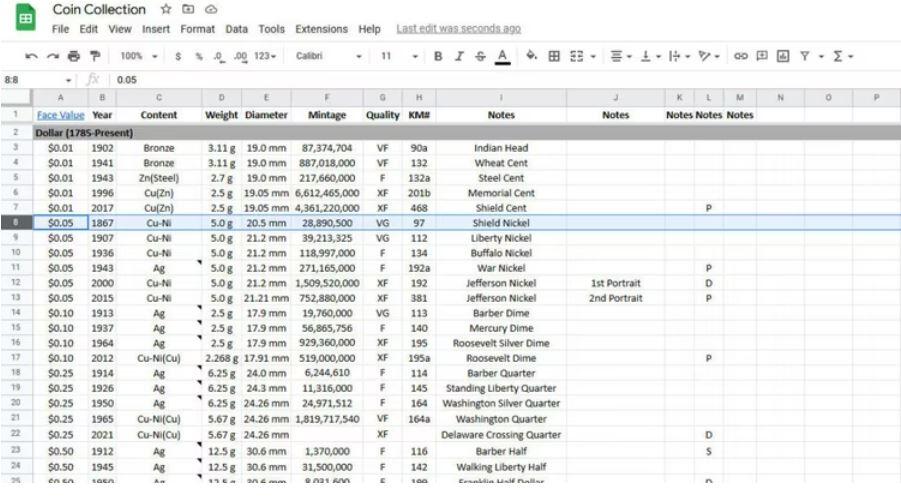The width and height of the screenshot is (901, 497).
Task: Click the Create a filter icon
Action: click(804, 57)
